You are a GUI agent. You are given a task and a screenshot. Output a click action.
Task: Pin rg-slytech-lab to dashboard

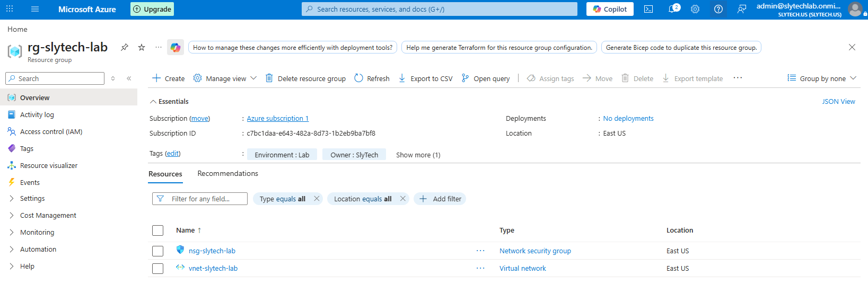(125, 47)
